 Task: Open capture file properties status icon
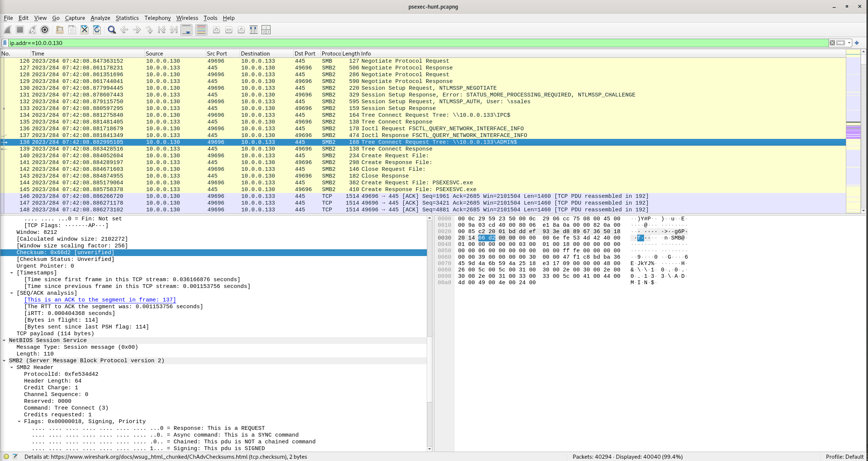click(15, 457)
